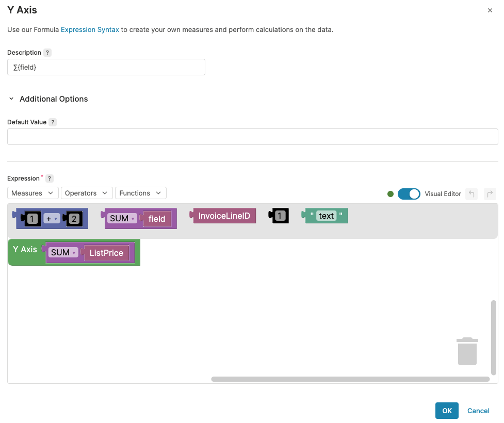
Task: Click the horizontal scrollbar in the editor
Action: pyautogui.click(x=350, y=379)
